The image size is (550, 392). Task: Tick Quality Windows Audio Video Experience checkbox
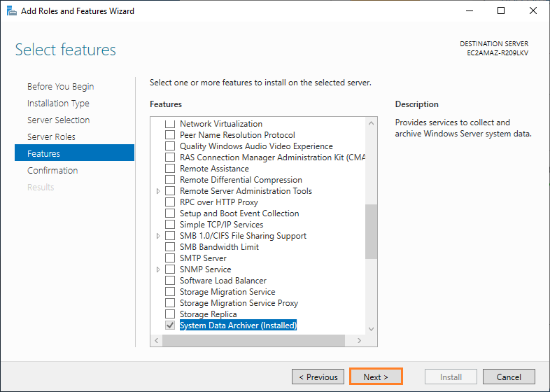tap(170, 146)
